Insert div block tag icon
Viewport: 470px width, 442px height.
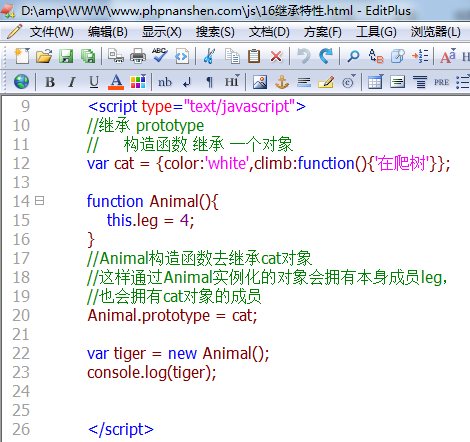tap(397, 82)
